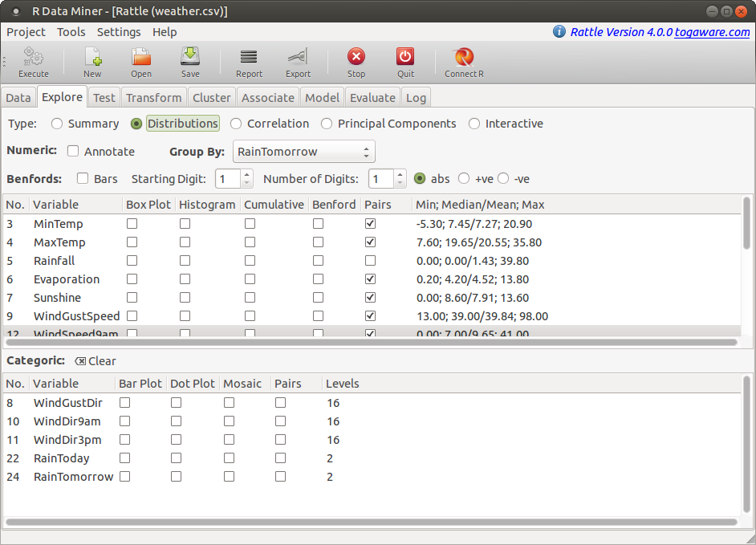This screenshot has width=756, height=545.
Task: Click the Connect R icon
Action: tap(464, 58)
